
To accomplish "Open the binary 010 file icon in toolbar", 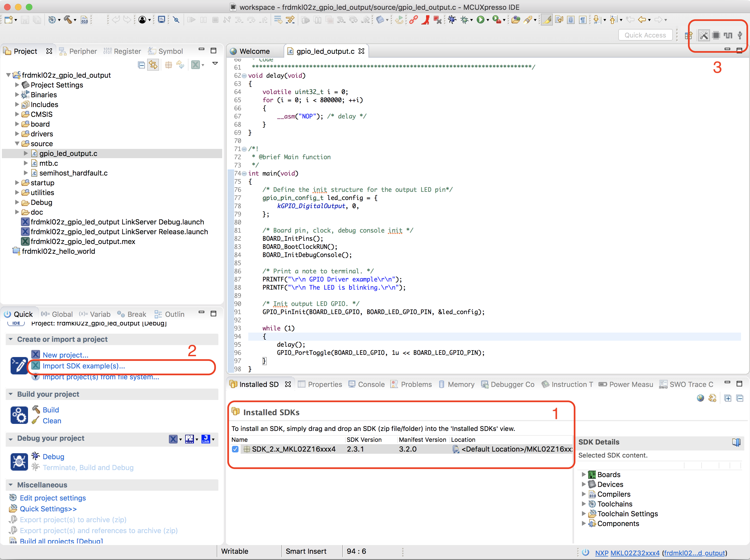I will pos(84,20).
